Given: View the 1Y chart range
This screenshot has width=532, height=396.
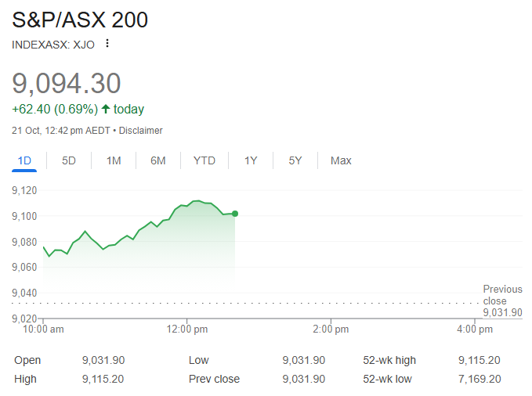Looking at the screenshot, I should click(251, 160).
